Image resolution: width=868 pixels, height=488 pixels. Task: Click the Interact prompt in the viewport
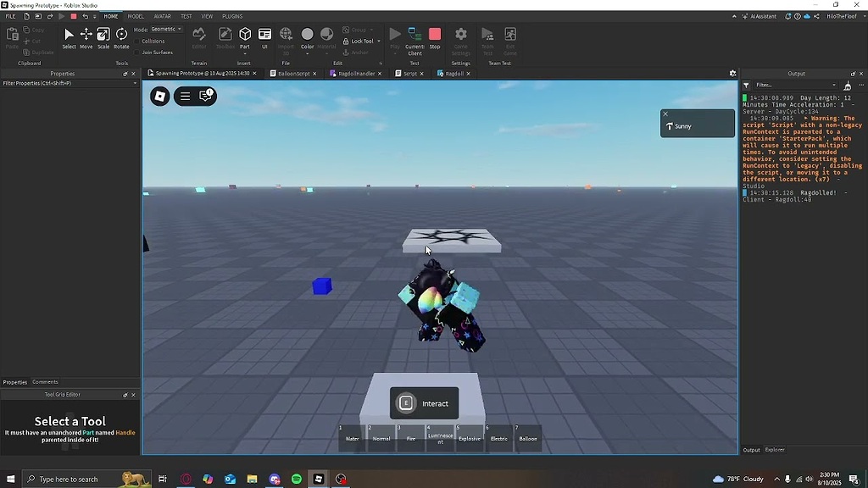tap(424, 403)
